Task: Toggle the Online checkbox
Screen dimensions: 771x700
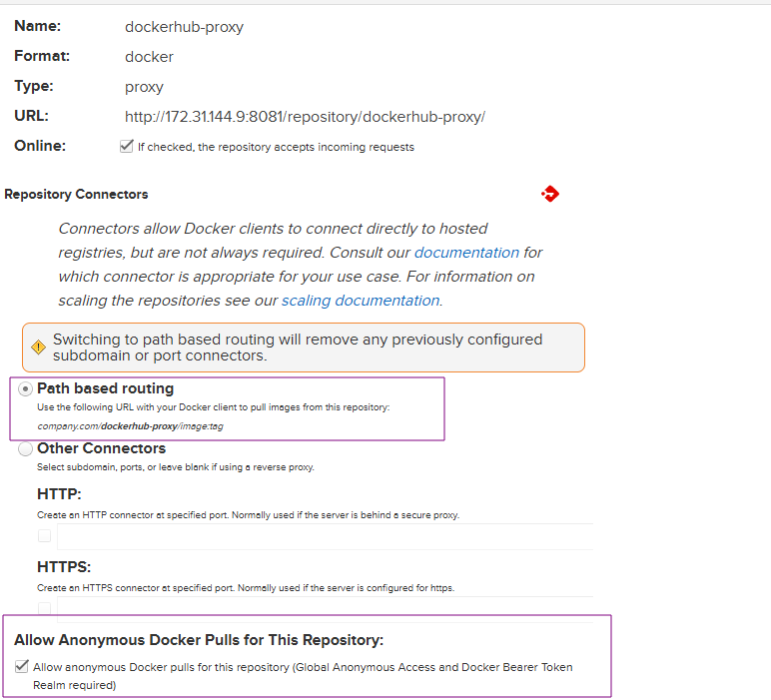Action: point(126,147)
